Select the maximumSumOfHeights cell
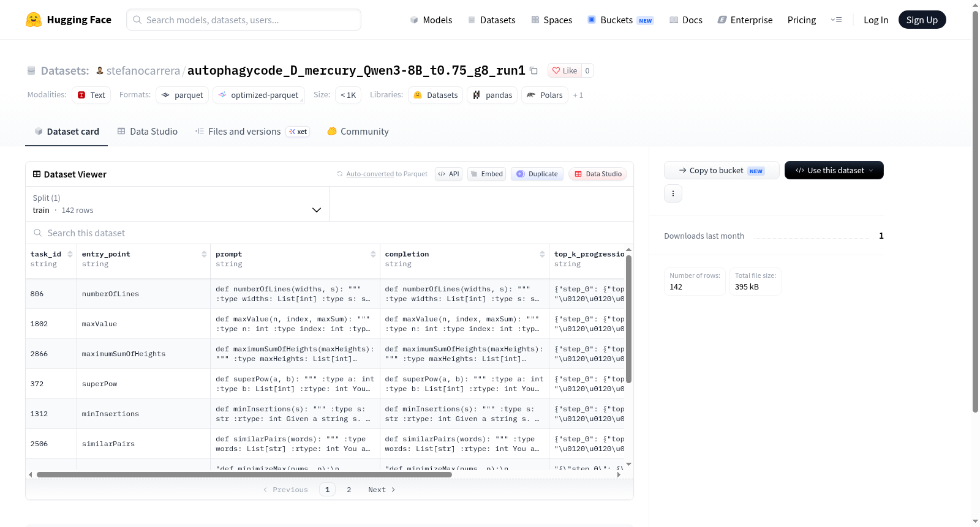 (144, 354)
